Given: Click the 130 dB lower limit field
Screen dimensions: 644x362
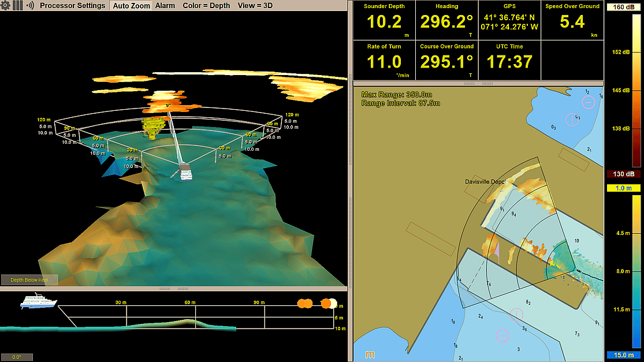Looking at the screenshot, I should click(x=623, y=174).
